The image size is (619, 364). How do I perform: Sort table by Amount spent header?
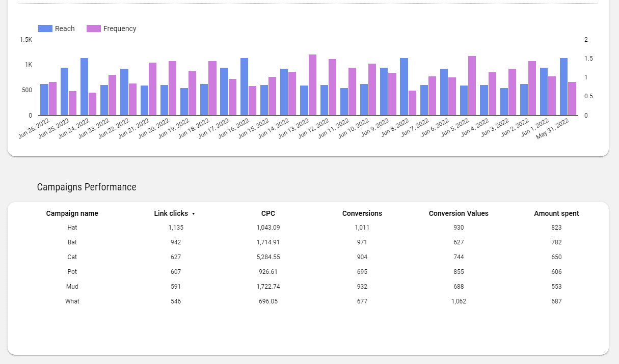[x=556, y=213]
